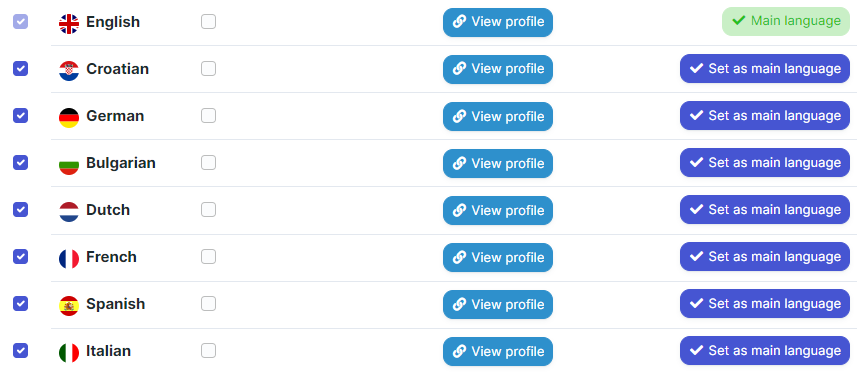Click the Bulgarian flag icon
Image resolution: width=866 pixels, height=374 pixels.
[69, 165]
